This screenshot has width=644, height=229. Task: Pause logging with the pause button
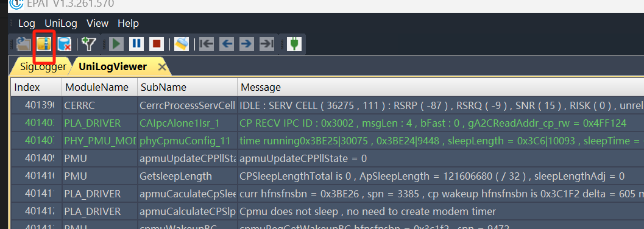[x=136, y=44]
